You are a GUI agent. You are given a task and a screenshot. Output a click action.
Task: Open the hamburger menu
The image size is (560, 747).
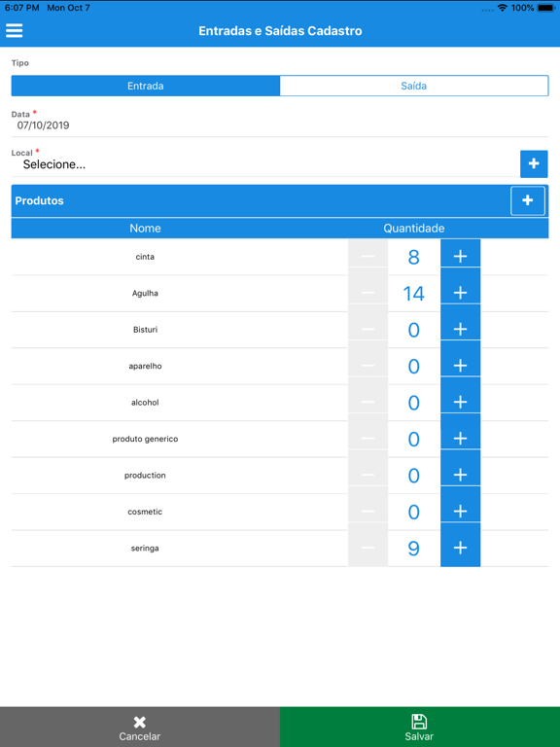pos(15,30)
